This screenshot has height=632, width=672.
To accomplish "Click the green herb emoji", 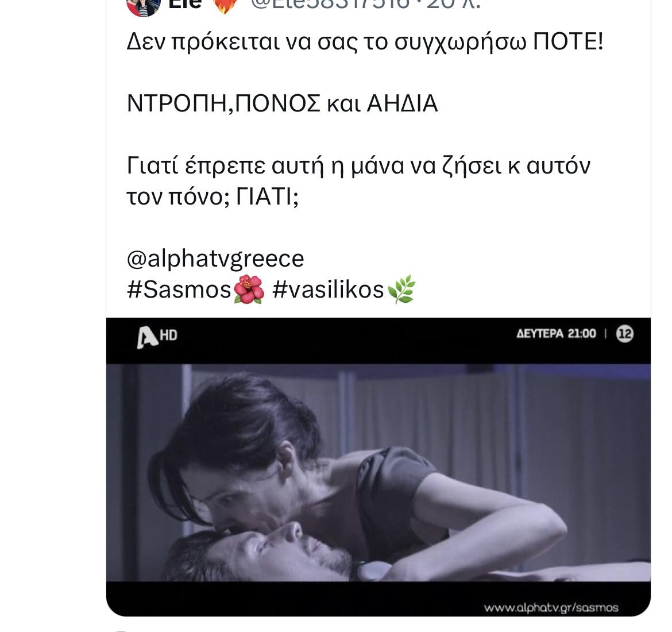I will [401, 290].
